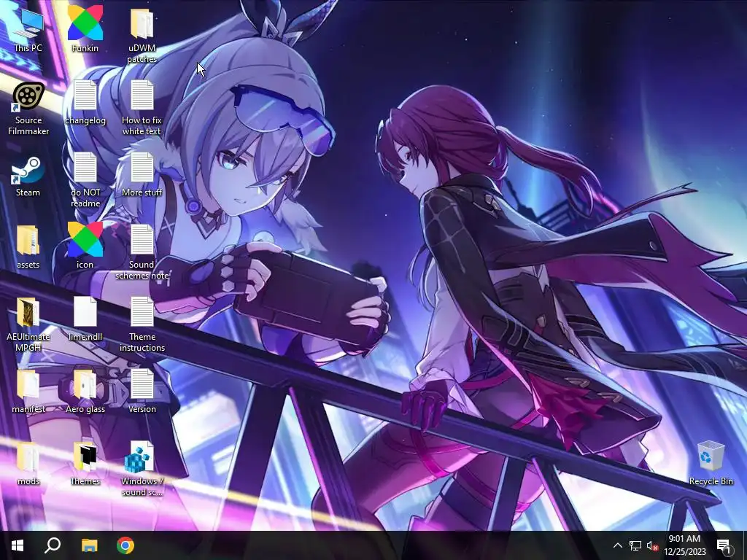Open the muted volume tray icon
The width and height of the screenshot is (747, 560).
coord(653,545)
